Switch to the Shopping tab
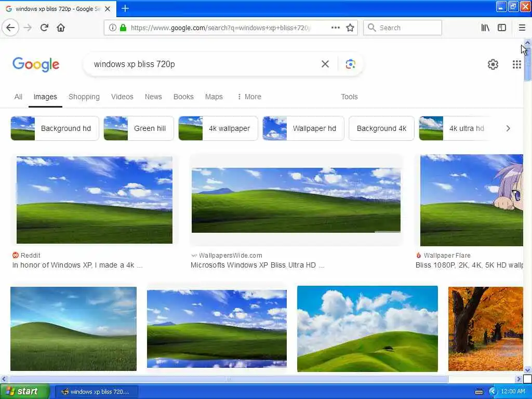This screenshot has width=532, height=399. pos(84,97)
